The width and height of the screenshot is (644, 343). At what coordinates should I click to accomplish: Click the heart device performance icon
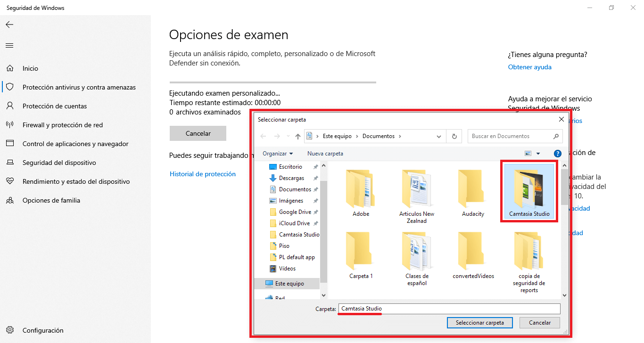pos(9,181)
